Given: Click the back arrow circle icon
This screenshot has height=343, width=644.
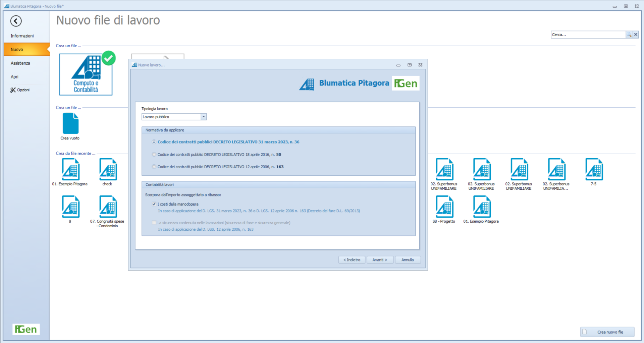Looking at the screenshot, I should click(x=16, y=21).
